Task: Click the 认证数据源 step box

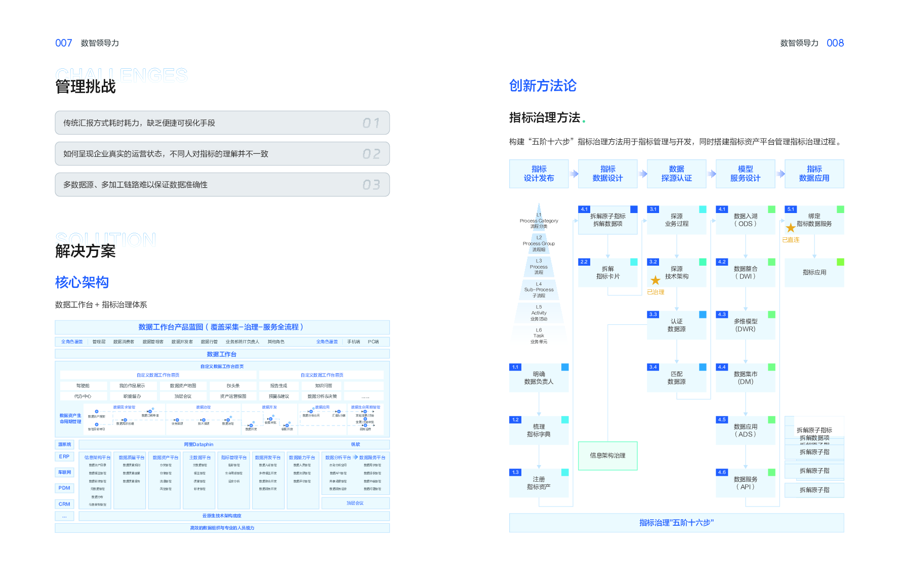Action: (677, 325)
